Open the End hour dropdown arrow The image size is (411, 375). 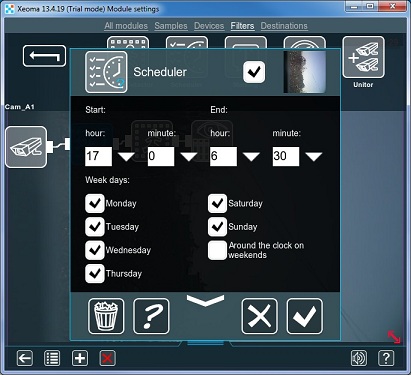pos(251,156)
